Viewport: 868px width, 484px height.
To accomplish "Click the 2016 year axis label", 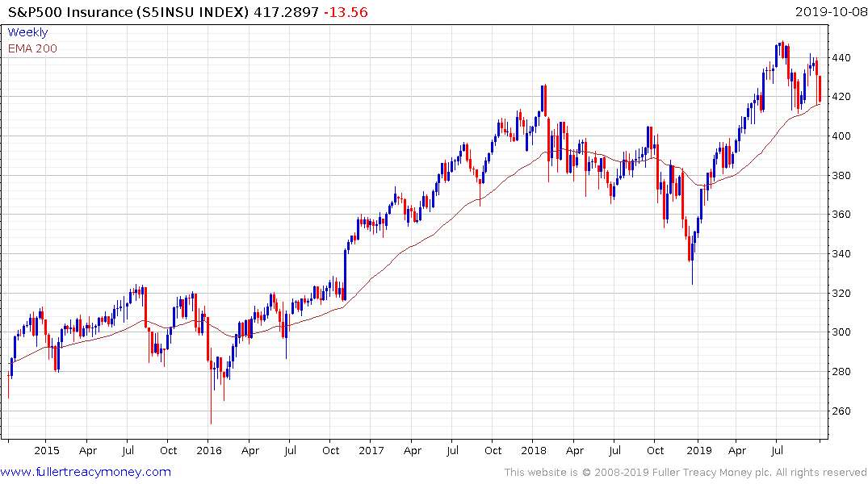I will 209,450.
